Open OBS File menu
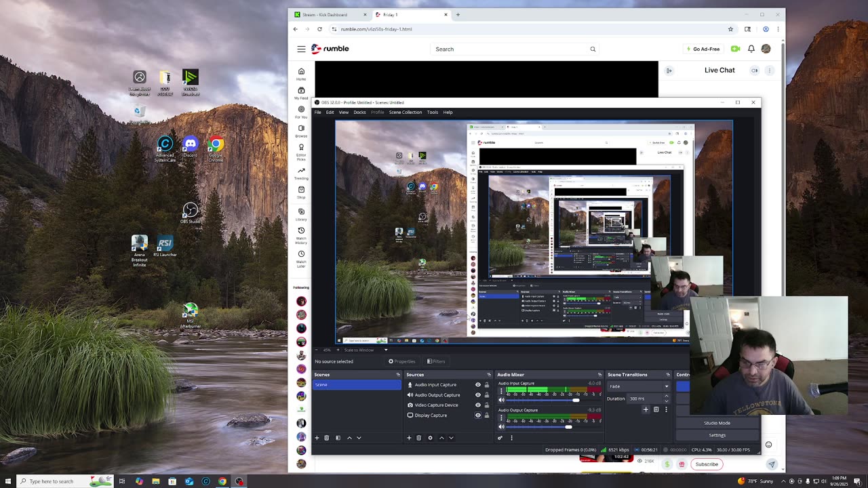Viewport: 868px width, 488px height. 317,113
